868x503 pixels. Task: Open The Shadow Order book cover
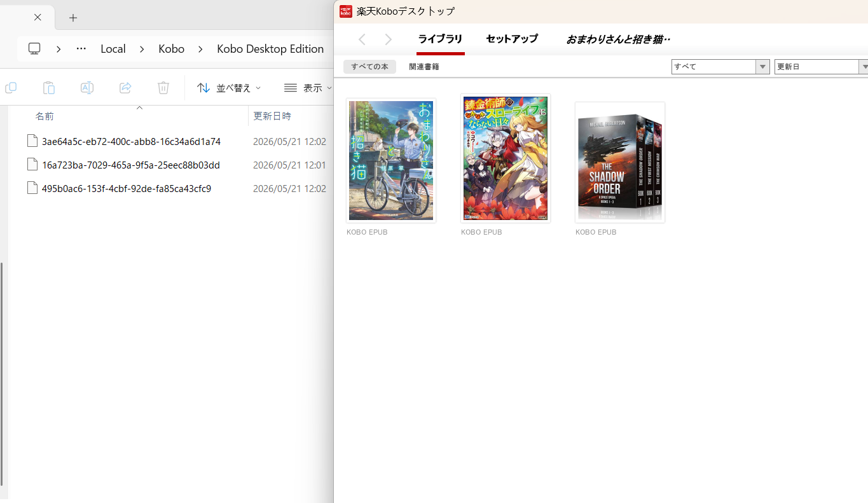(620, 162)
